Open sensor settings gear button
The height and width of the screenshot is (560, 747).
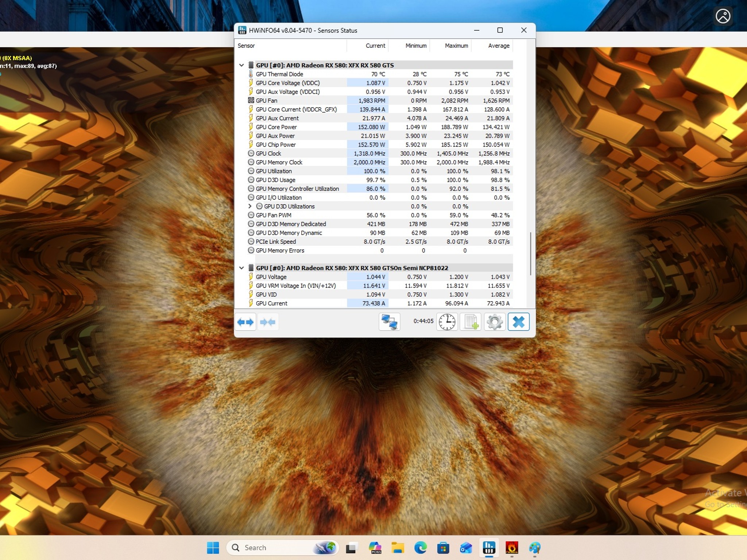pos(495,322)
